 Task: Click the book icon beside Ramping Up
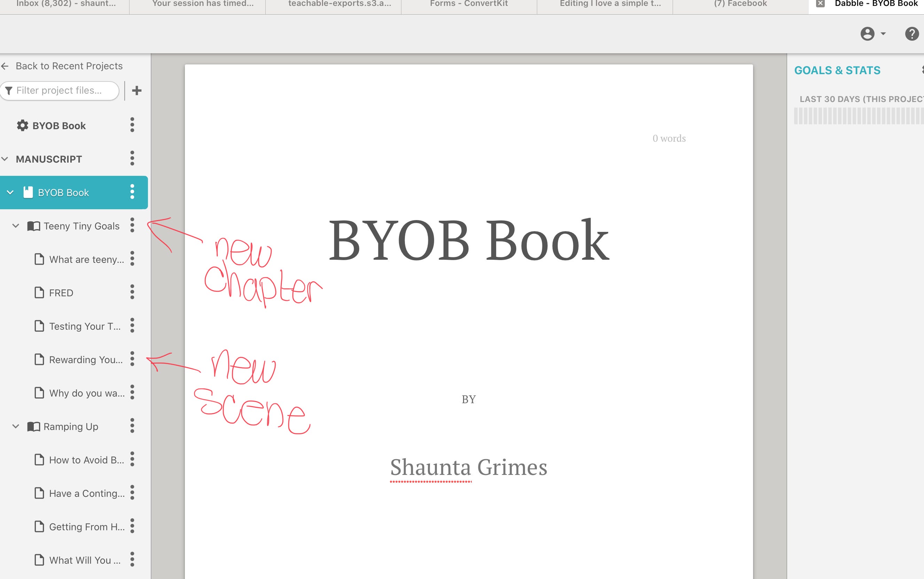(34, 426)
